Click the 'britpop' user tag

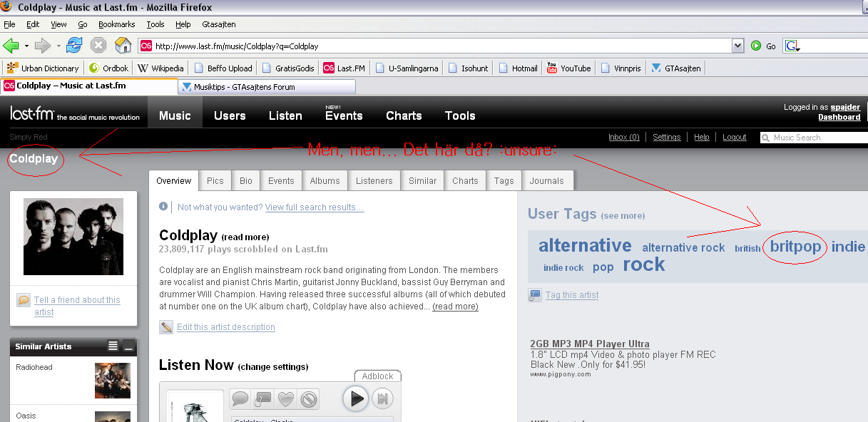[796, 247]
